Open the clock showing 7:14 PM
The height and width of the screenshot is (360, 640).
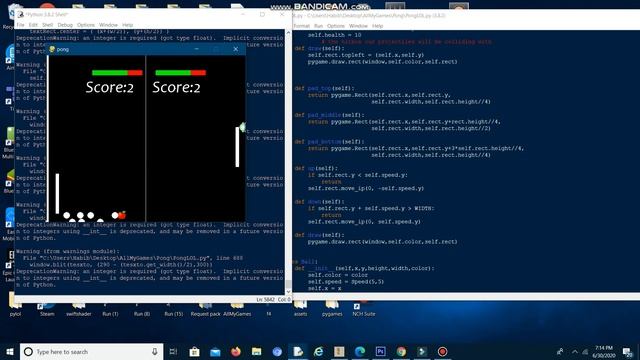point(604,351)
